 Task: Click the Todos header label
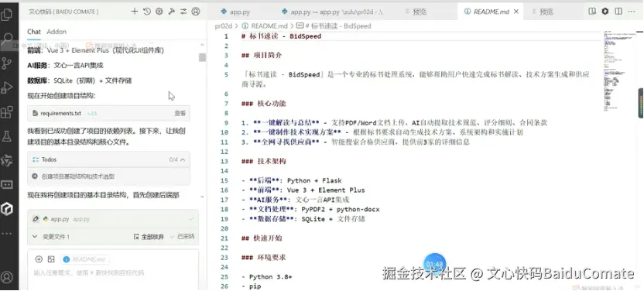point(49,159)
